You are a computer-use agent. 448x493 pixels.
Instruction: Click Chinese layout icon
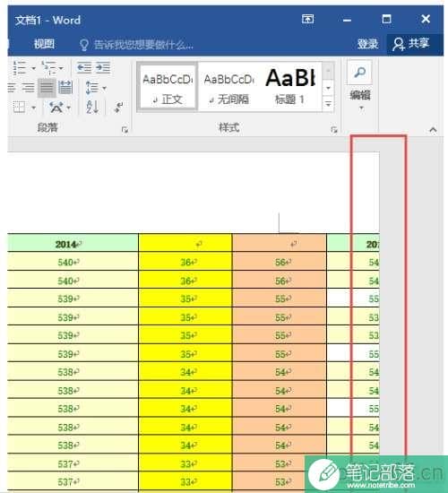56,108
